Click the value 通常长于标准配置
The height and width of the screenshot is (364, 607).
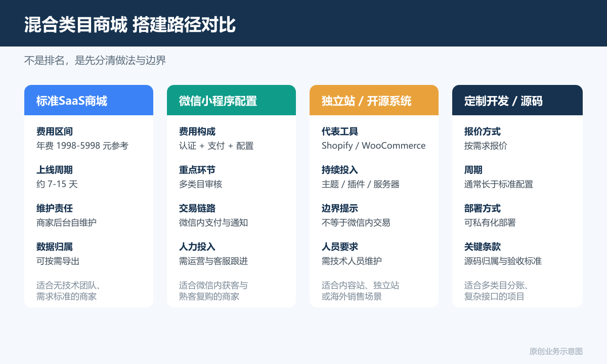[499, 184]
